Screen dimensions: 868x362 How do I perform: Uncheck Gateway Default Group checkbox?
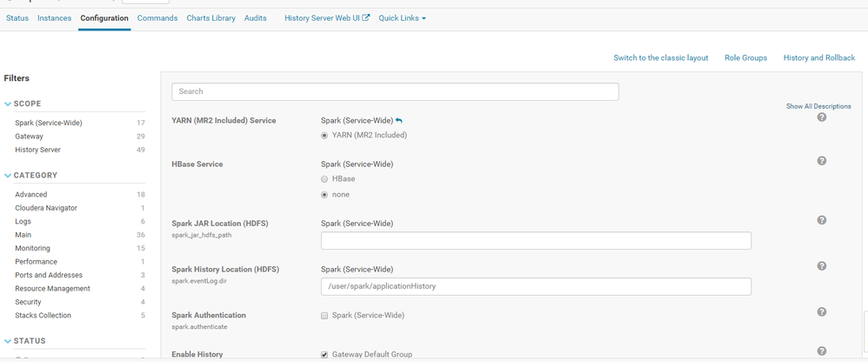324,354
